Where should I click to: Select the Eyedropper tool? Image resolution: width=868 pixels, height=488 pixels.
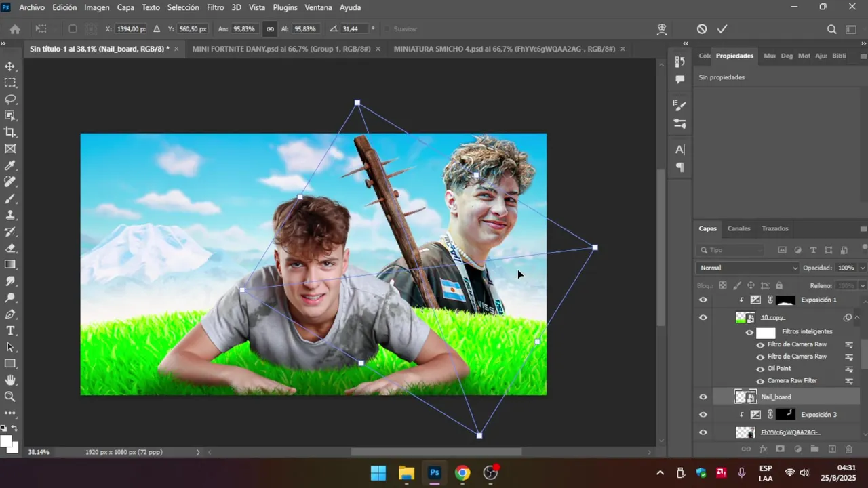coord(10,165)
